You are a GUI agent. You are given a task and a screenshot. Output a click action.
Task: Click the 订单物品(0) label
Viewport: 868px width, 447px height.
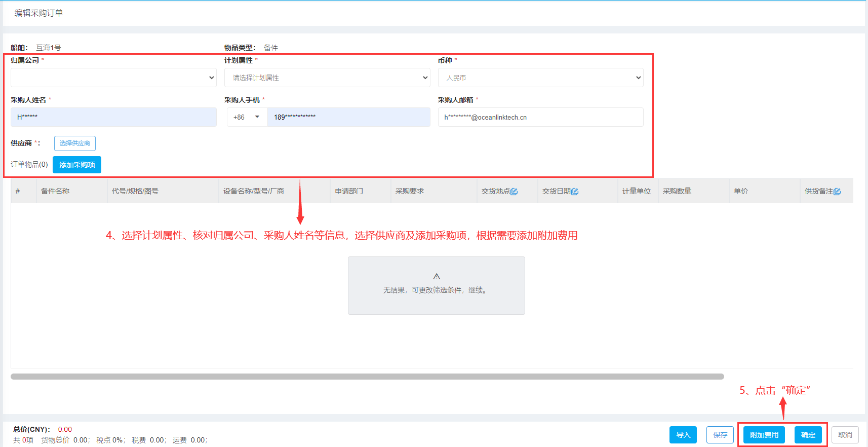[x=29, y=165]
